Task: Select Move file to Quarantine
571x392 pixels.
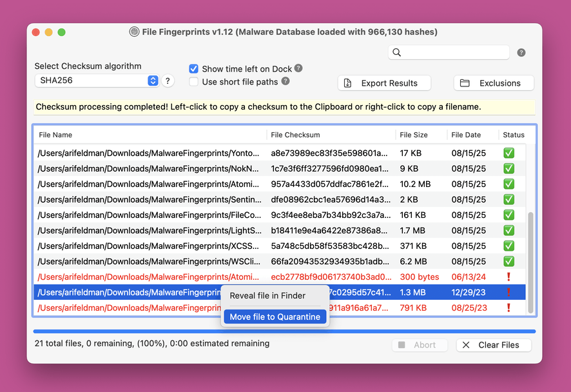Action: [x=275, y=317]
